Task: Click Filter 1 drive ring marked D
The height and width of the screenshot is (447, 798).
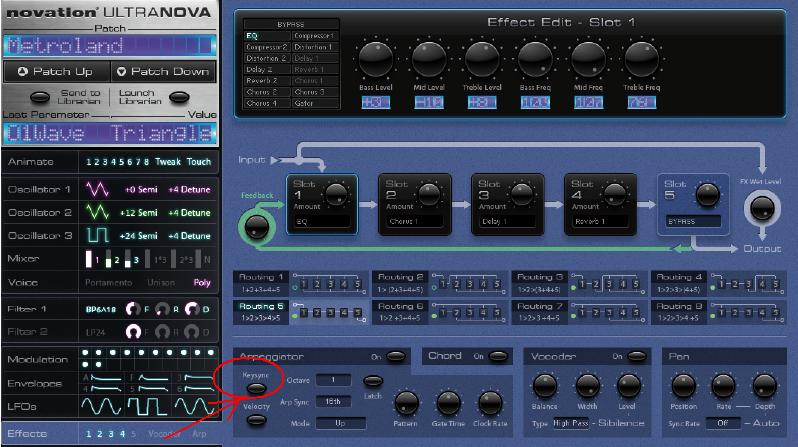Action: (x=192, y=309)
